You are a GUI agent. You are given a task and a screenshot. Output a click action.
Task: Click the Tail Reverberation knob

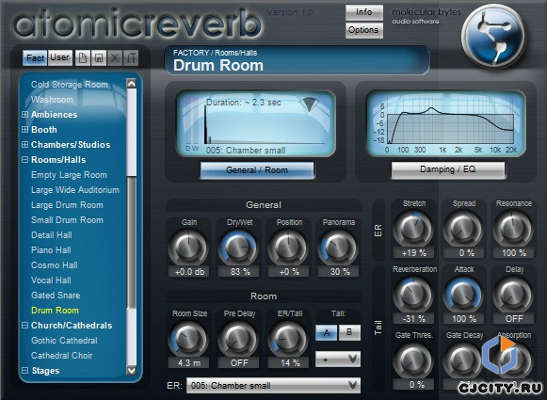(x=413, y=295)
